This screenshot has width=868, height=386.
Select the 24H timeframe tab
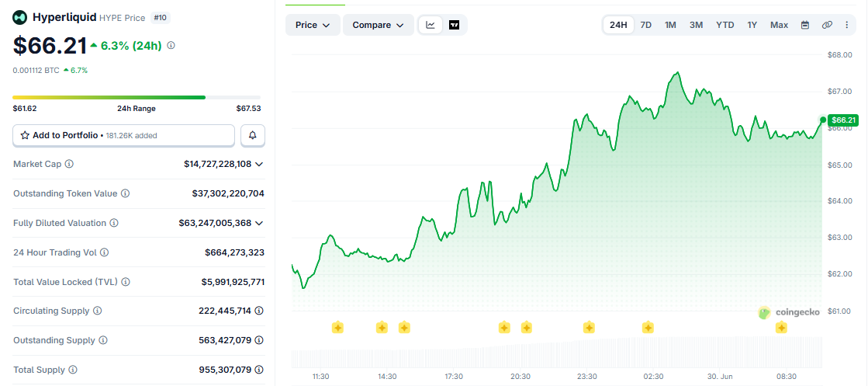coord(618,25)
